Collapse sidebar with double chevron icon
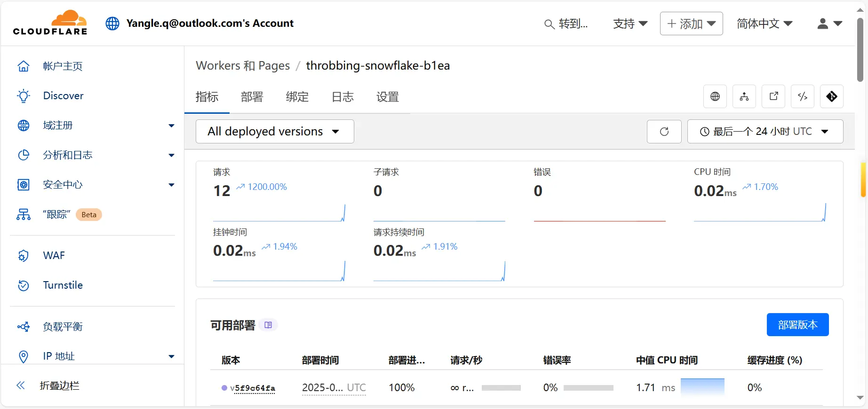Image resolution: width=868 pixels, height=409 pixels. tap(21, 385)
